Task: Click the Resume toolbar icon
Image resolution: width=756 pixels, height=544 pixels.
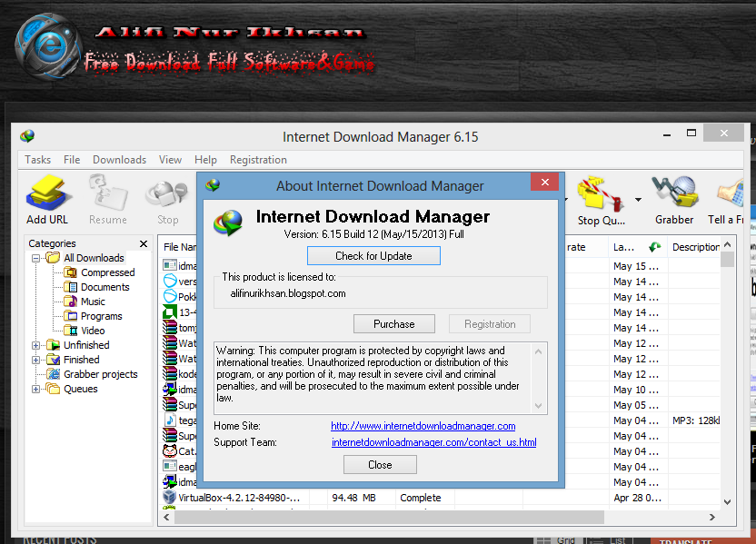Action: tap(108, 200)
